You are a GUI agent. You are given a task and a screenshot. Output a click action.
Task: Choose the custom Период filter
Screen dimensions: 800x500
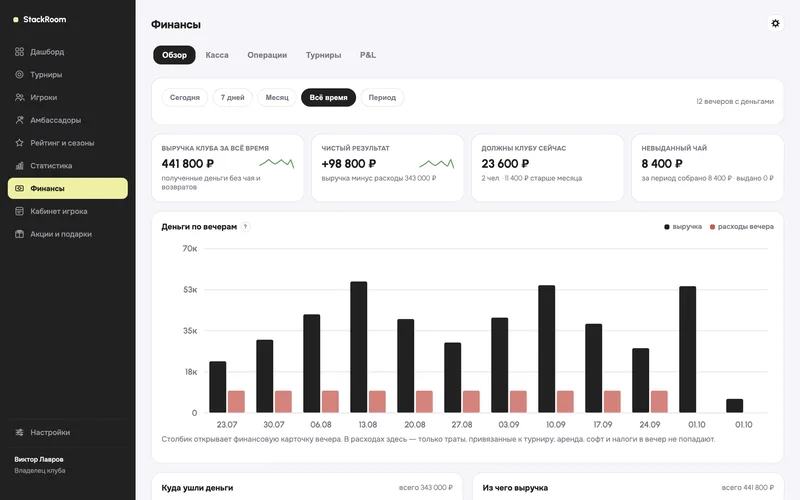[x=382, y=97]
